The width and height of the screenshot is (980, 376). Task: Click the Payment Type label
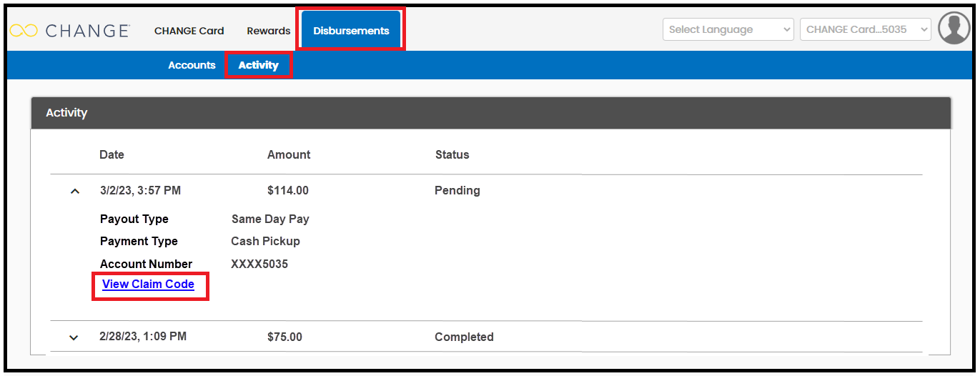click(x=139, y=242)
